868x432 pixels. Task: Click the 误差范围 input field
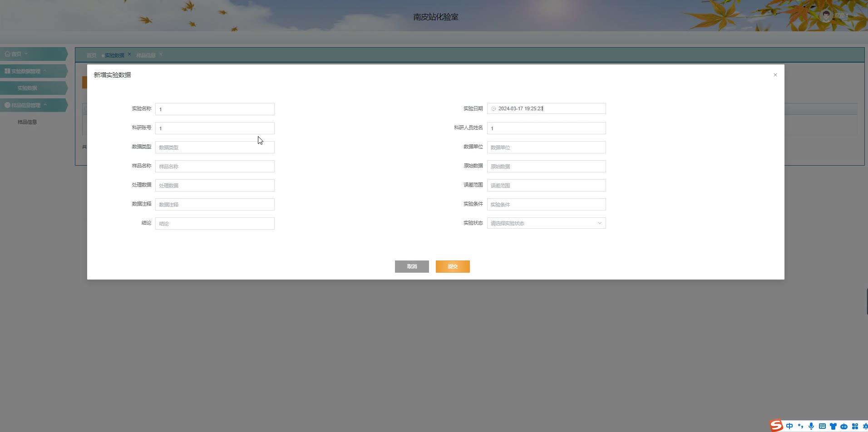click(x=546, y=185)
